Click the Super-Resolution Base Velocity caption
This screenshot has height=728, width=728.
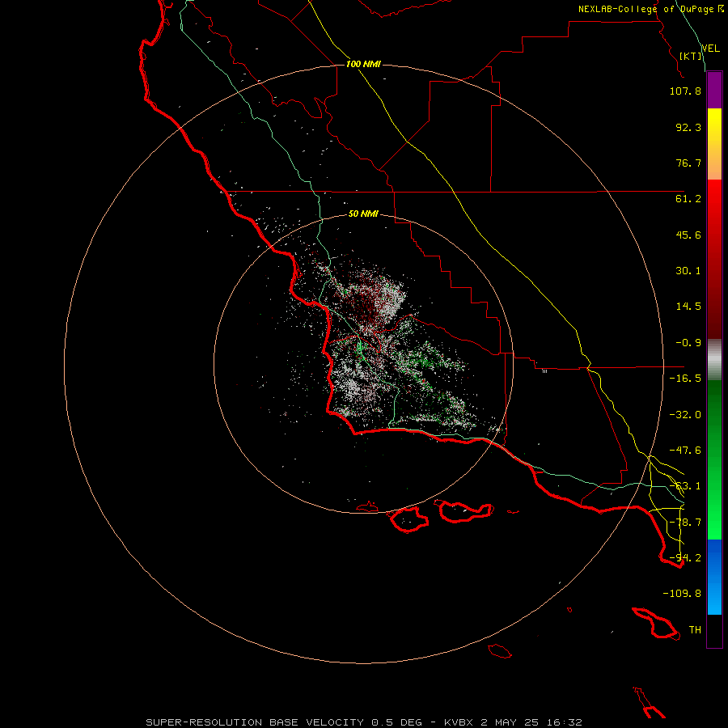tap(364, 722)
